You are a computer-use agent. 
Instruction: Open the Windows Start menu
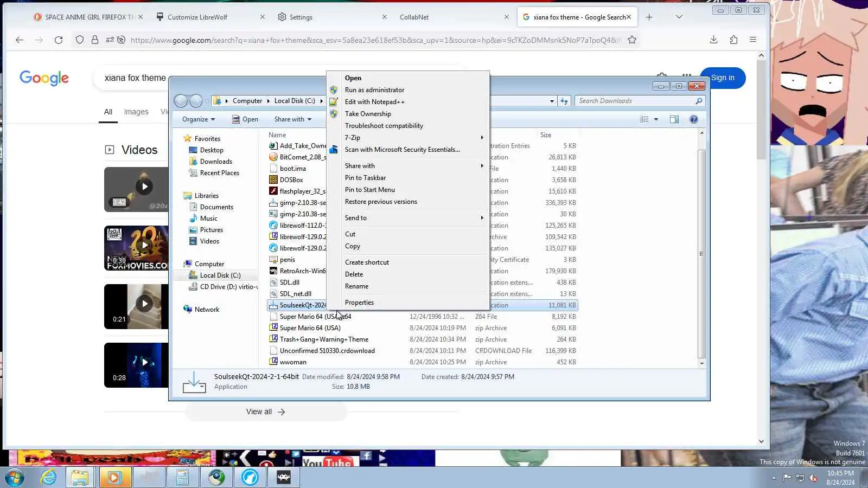(15, 478)
